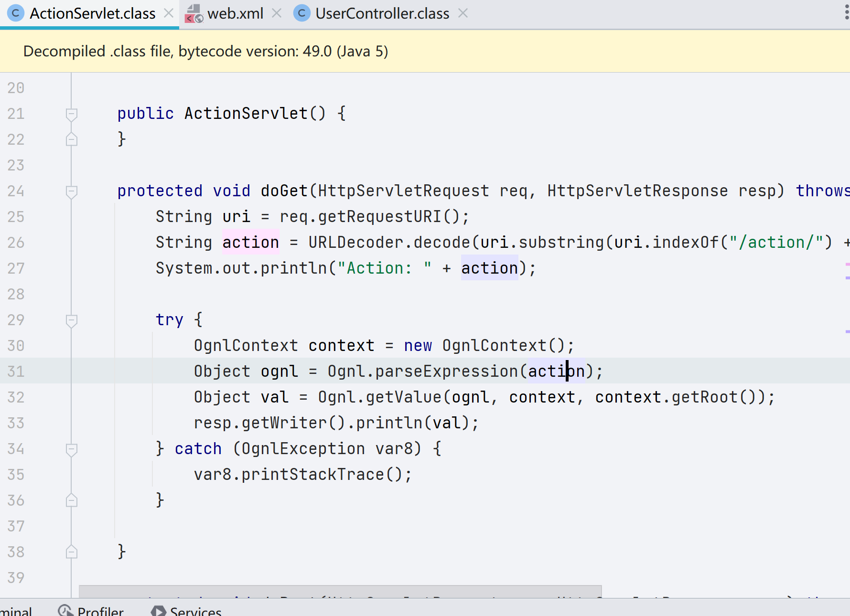Close the web.xml tab
Screen dimensions: 850x616
tap(277, 13)
